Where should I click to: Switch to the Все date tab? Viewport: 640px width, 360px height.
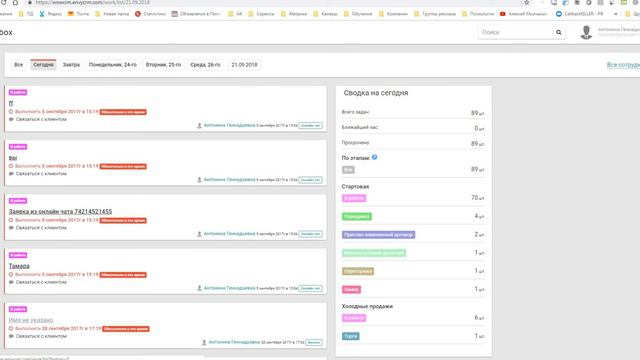[18, 65]
